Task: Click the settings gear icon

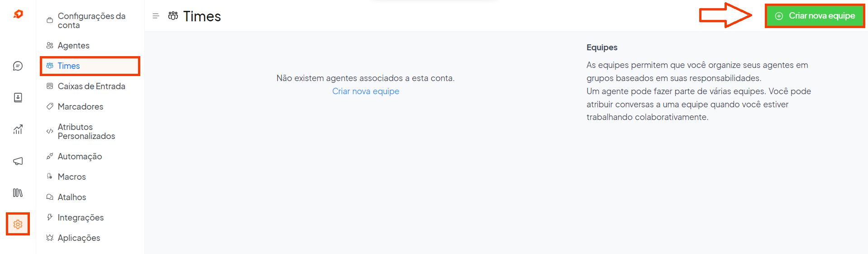Action: click(x=18, y=224)
